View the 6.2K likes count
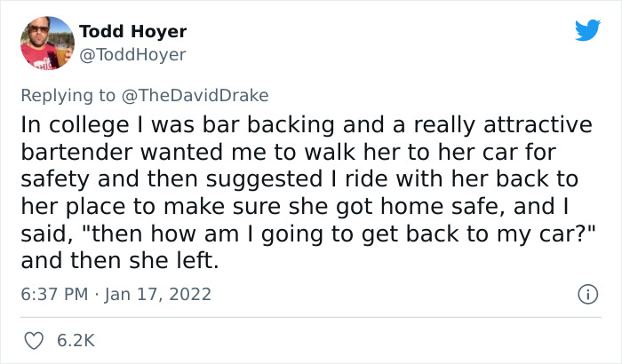The width and height of the screenshot is (622, 364). pos(76,340)
